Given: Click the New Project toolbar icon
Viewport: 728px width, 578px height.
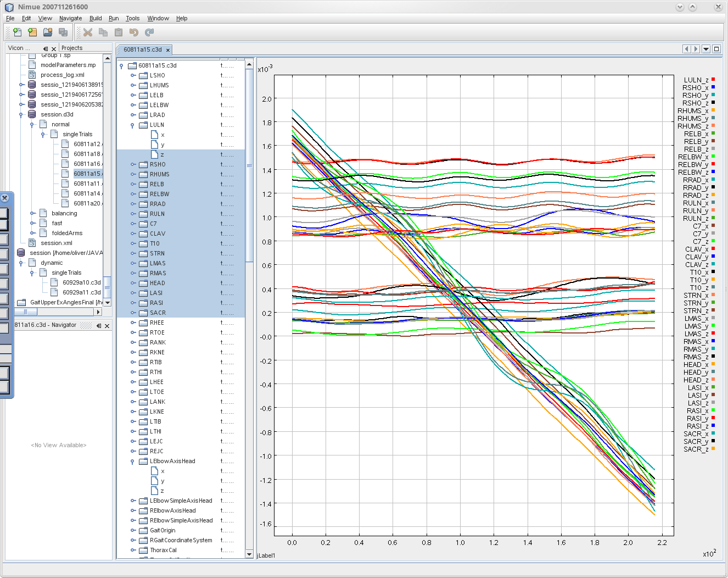Looking at the screenshot, I should [32, 32].
